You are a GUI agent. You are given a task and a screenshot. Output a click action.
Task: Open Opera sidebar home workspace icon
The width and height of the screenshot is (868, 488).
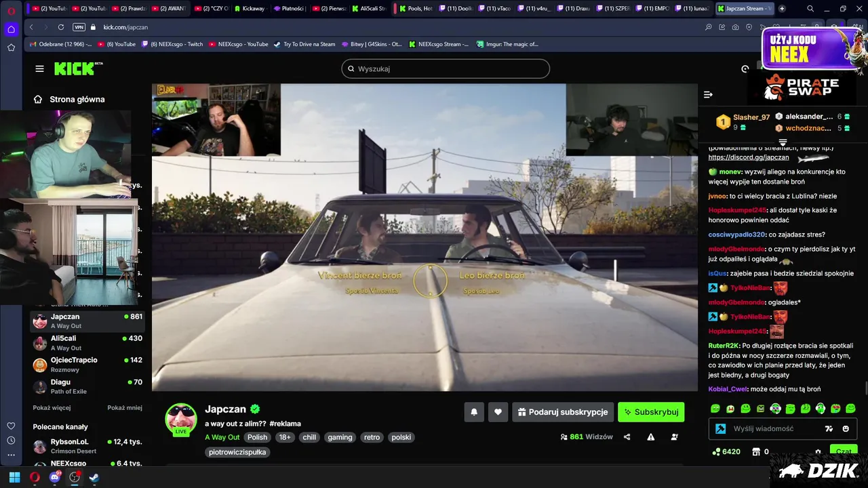click(11, 29)
